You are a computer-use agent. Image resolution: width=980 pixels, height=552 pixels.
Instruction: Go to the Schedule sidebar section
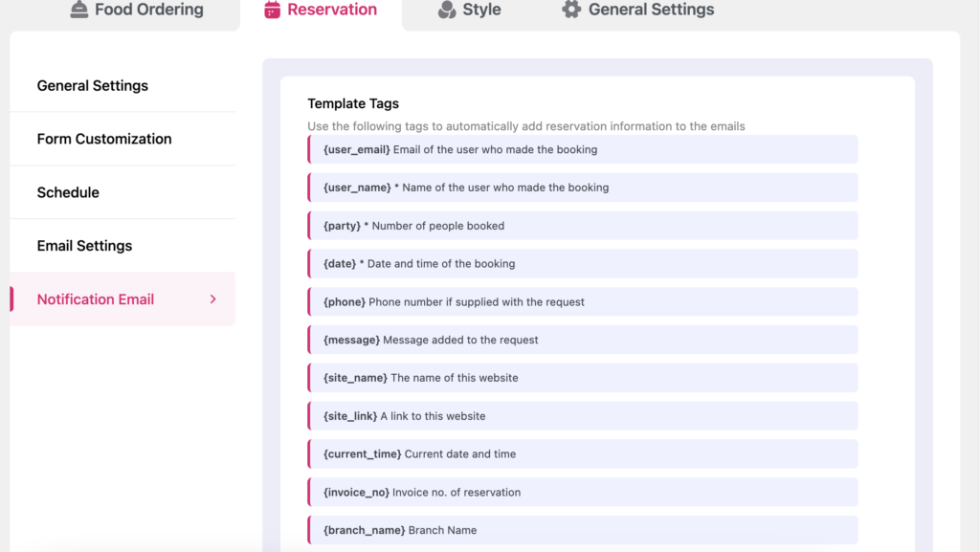coord(68,192)
